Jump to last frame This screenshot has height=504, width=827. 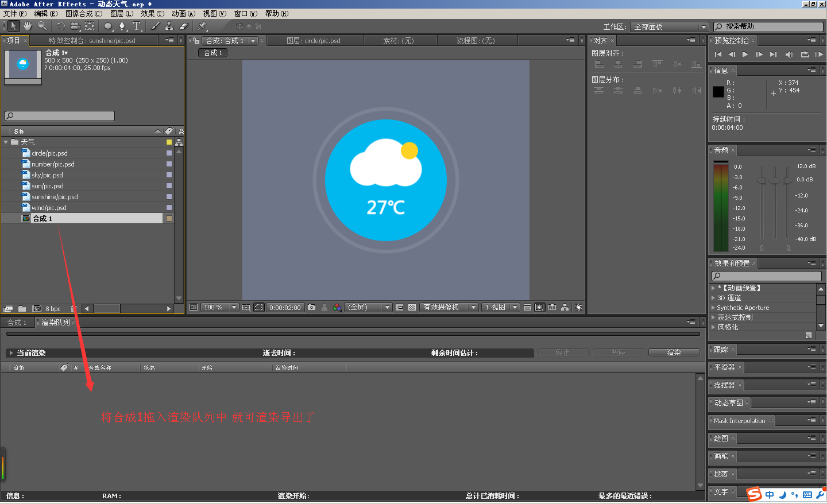(x=773, y=55)
